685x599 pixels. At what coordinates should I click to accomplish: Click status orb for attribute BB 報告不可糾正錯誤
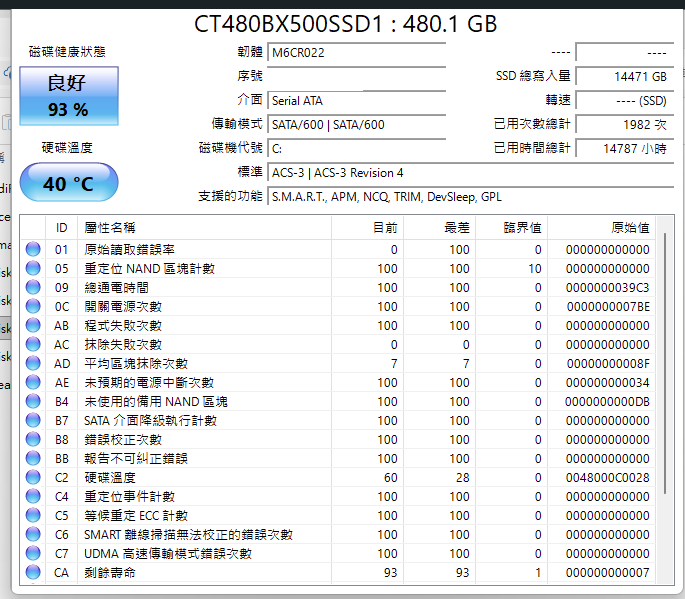click(33, 458)
